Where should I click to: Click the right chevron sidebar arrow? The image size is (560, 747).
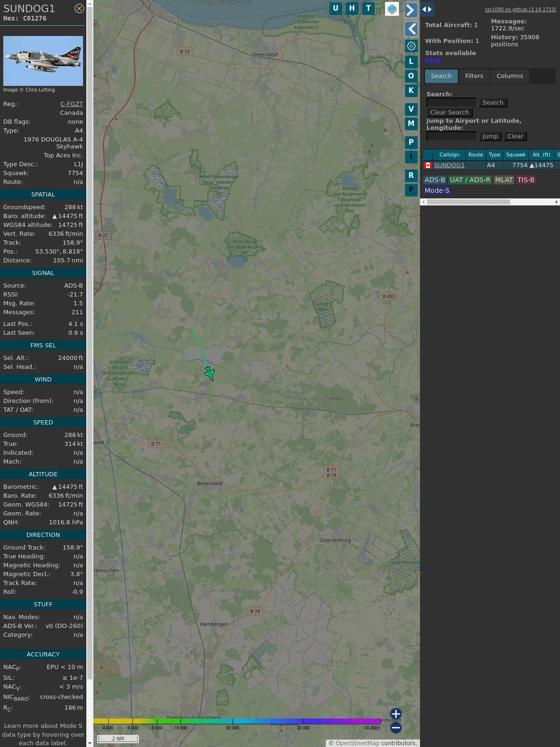coord(411,10)
